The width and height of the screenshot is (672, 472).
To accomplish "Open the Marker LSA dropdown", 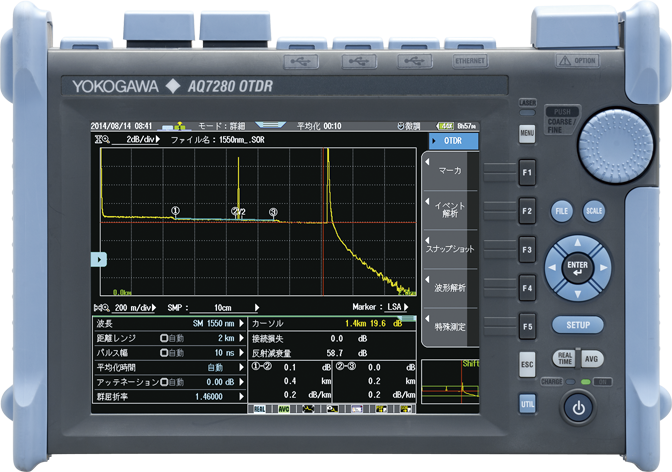I will [x=398, y=307].
